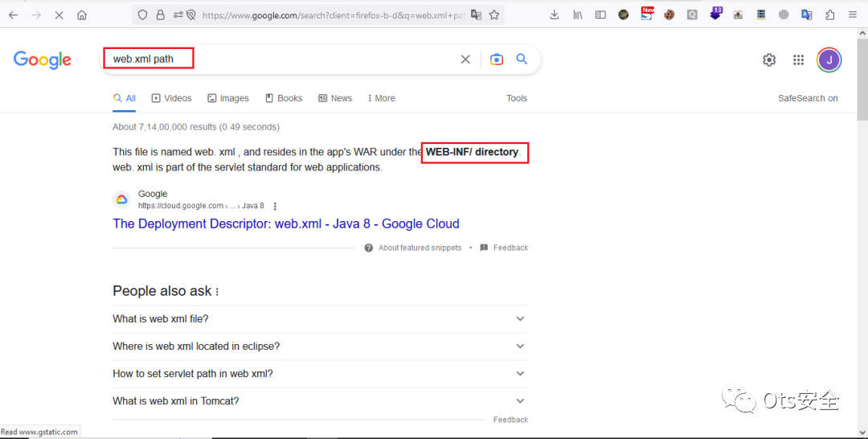Open the Firefox hamburger application menu
This screenshot has width=868, height=439.
click(853, 15)
